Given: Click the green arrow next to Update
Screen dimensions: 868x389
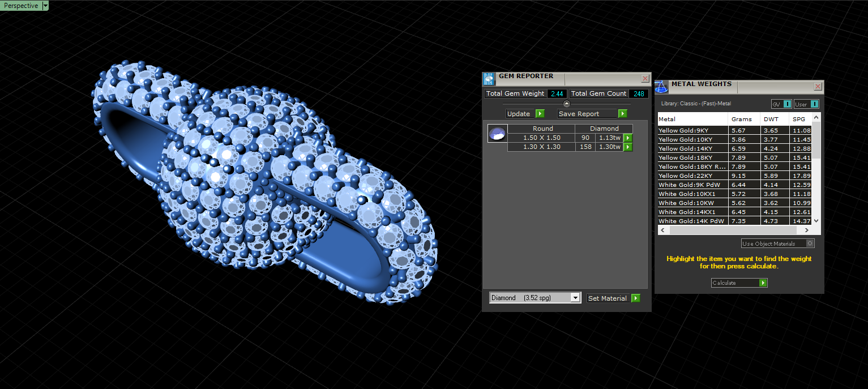Looking at the screenshot, I should [x=540, y=114].
